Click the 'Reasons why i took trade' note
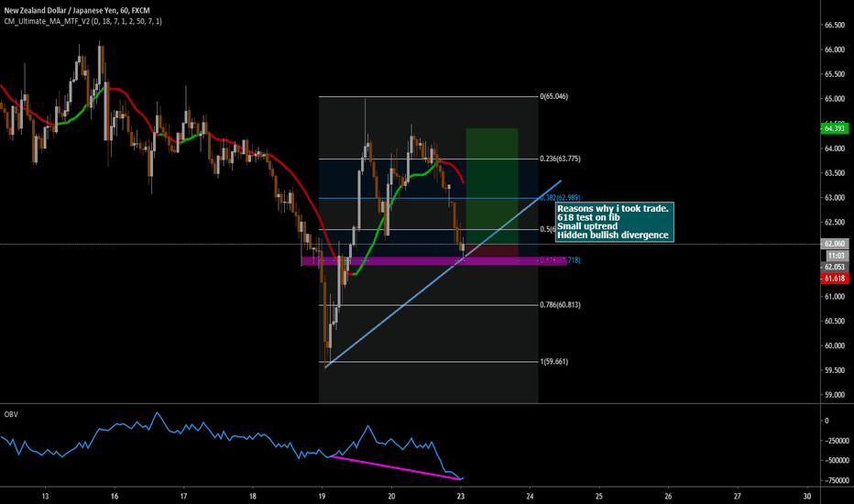This screenshot has height=504, width=854. tap(614, 222)
